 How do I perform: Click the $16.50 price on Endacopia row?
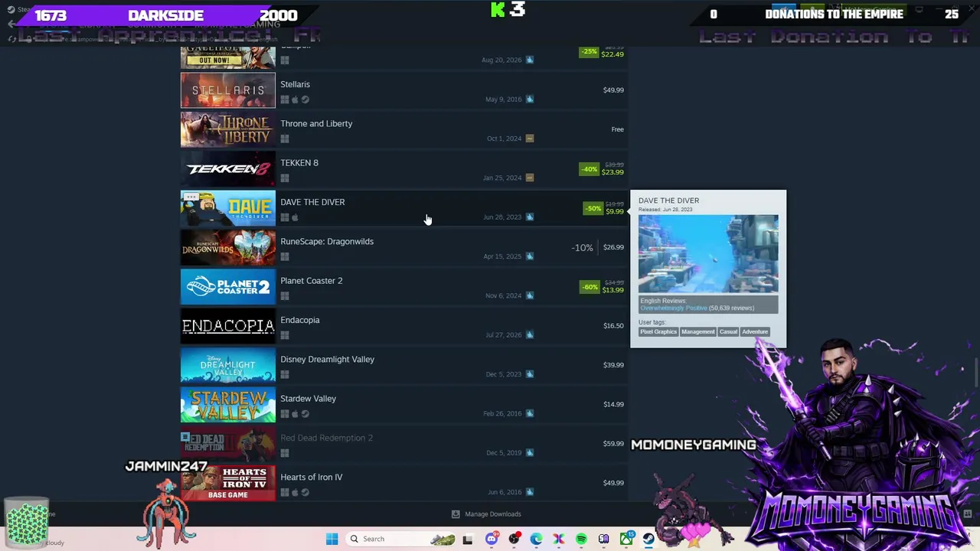(x=613, y=326)
